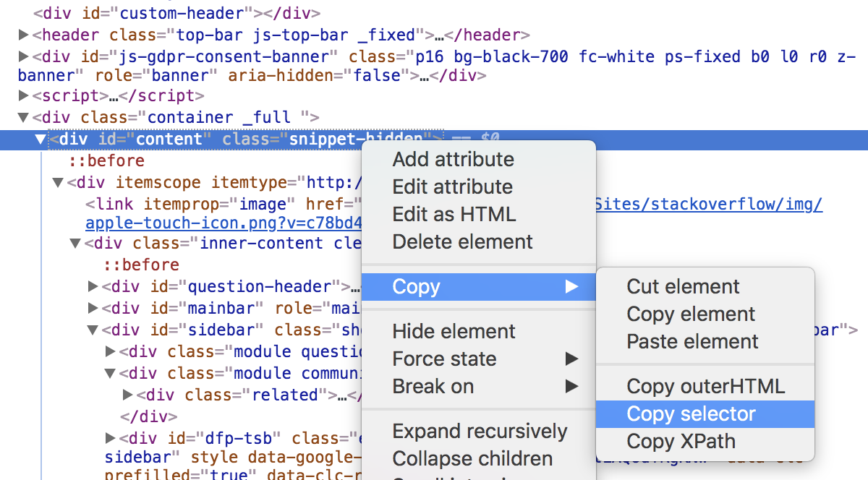868x480 pixels.
Task: Expand the header top-bar node arrow
Action: coord(23,35)
